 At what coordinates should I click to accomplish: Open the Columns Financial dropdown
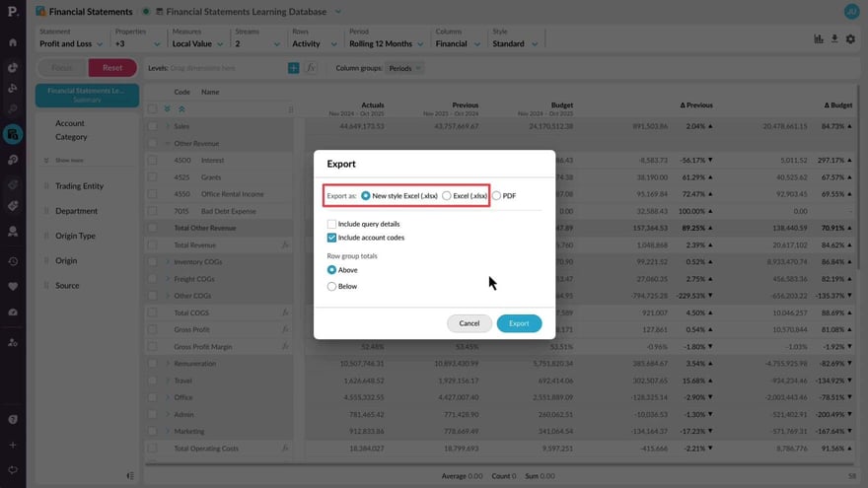458,43
